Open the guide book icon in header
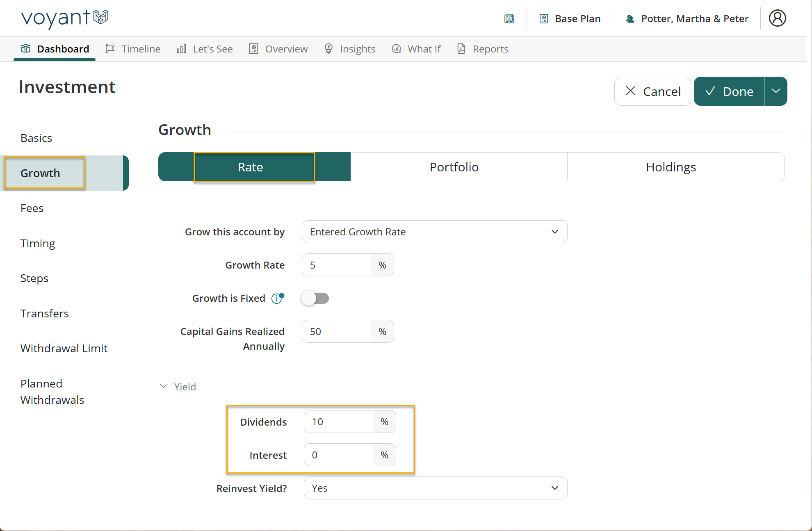 509,18
